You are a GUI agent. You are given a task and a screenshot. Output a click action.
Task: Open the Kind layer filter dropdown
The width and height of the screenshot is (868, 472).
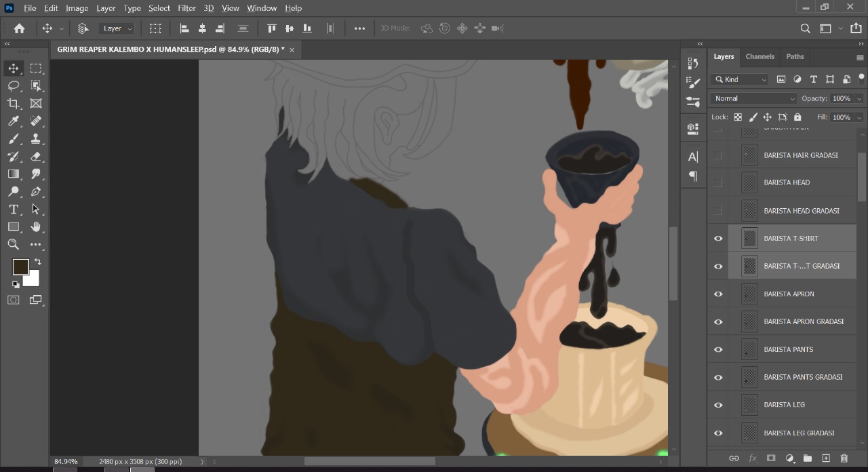740,79
